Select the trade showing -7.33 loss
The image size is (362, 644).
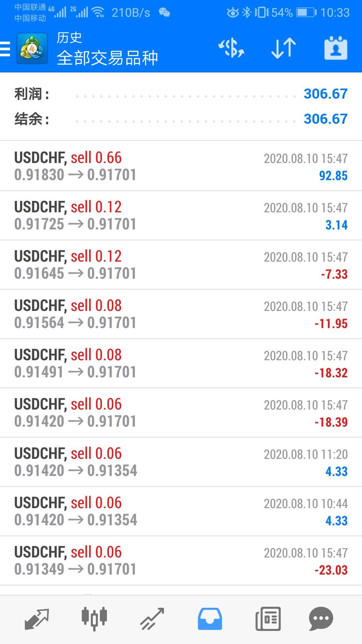[x=181, y=265]
